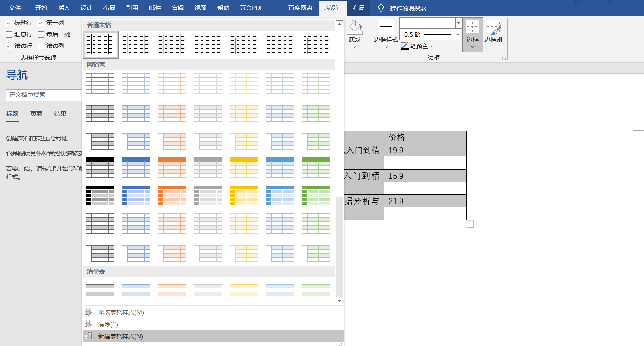Viewport: 644px width, 346px height.
Task: Switch to the 页面 navigation tab
Action: tap(36, 114)
